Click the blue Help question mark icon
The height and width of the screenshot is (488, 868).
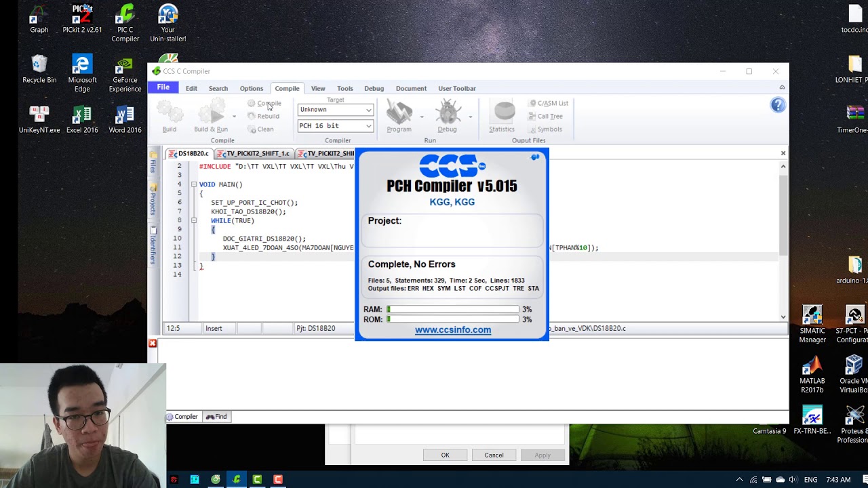coord(778,105)
